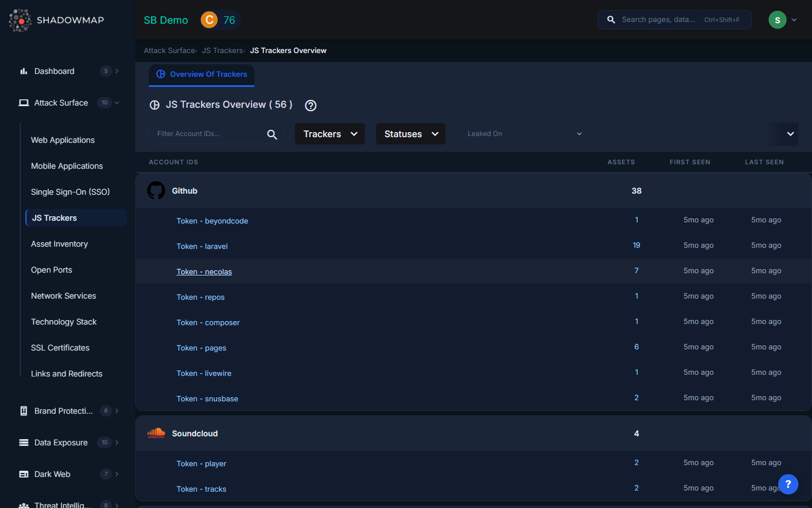
Task: Collapse the Attack Surface sidebar section
Action: (117, 103)
